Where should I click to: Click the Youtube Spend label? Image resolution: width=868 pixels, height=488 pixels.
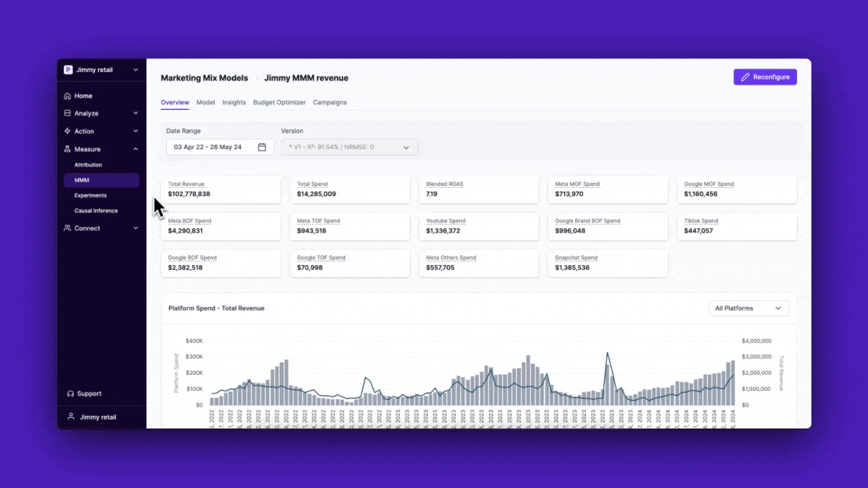[446, 221]
